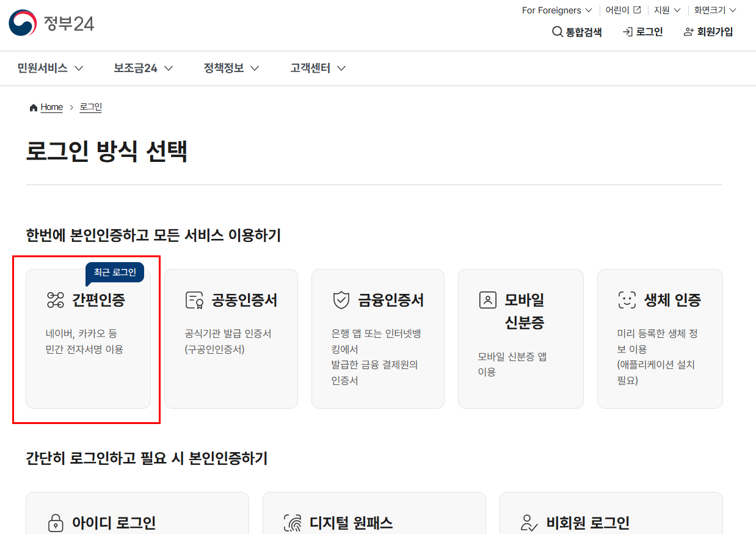The width and height of the screenshot is (756, 534).
Task: Click the 로그인 text in header
Action: pyautogui.click(x=649, y=32)
